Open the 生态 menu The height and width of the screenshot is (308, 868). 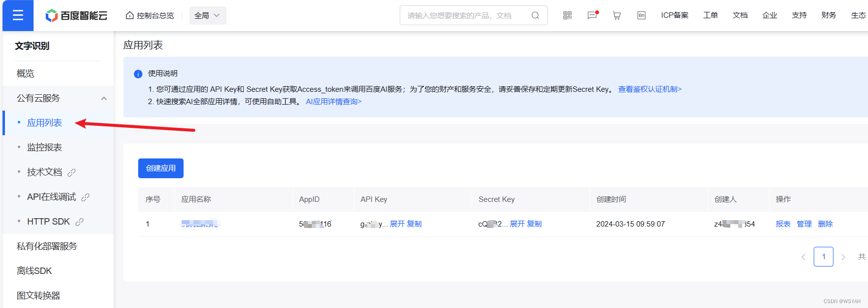click(859, 15)
